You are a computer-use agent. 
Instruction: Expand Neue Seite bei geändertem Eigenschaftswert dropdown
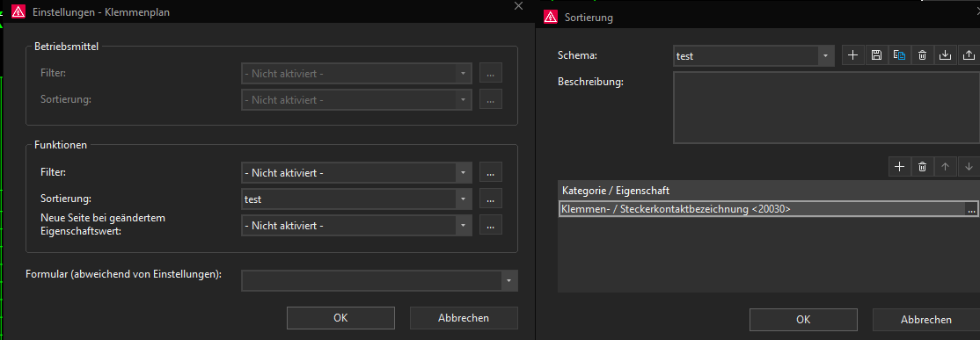point(463,225)
